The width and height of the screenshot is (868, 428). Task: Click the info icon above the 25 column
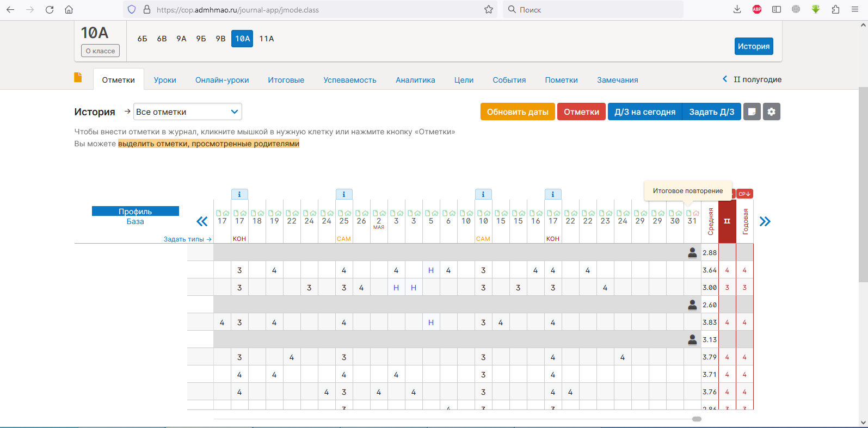pos(343,194)
